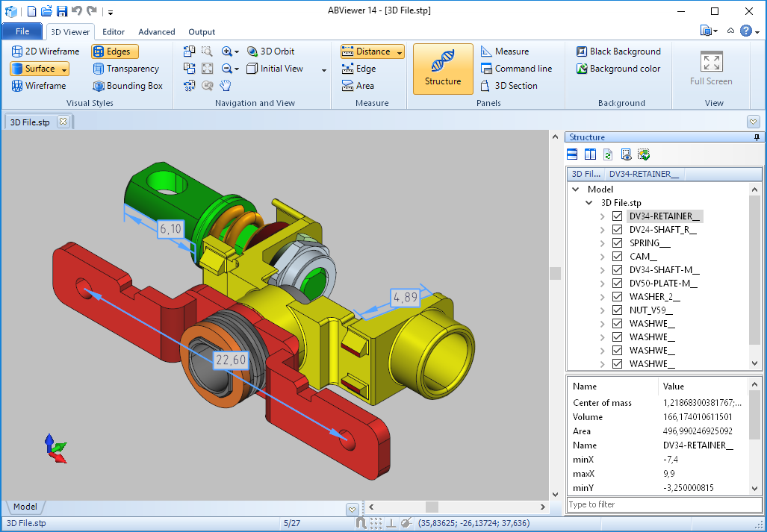This screenshot has height=532, width=767.
Task: Uncheck the CAM__ part checkbox
Action: click(x=617, y=257)
